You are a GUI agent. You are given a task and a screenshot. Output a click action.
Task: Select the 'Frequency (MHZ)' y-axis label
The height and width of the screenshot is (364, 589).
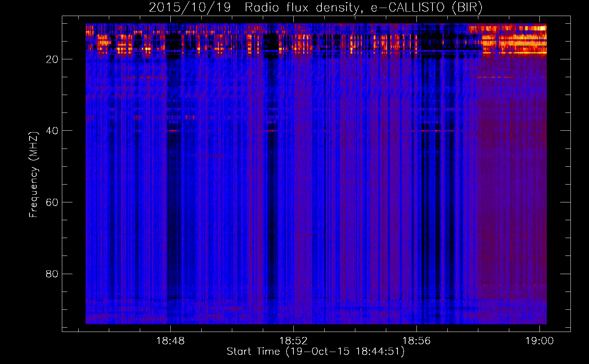pyautogui.click(x=33, y=175)
